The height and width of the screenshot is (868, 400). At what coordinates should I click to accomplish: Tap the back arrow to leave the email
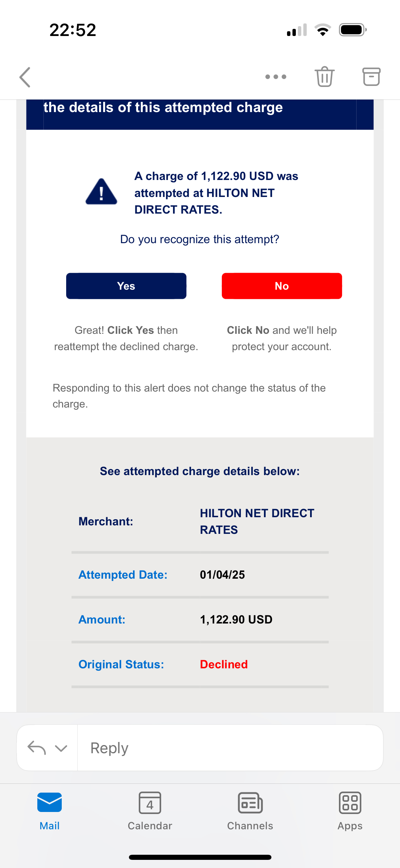tap(25, 77)
